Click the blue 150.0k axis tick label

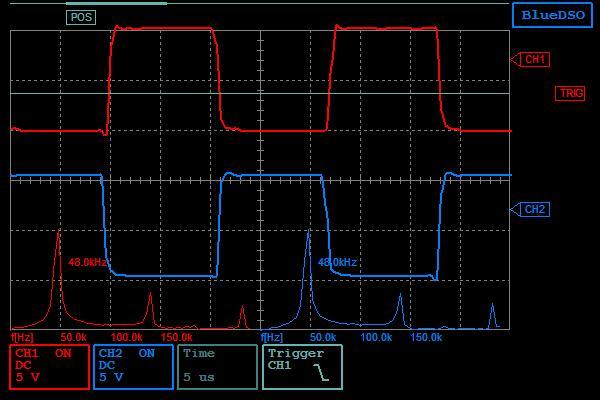coord(426,337)
